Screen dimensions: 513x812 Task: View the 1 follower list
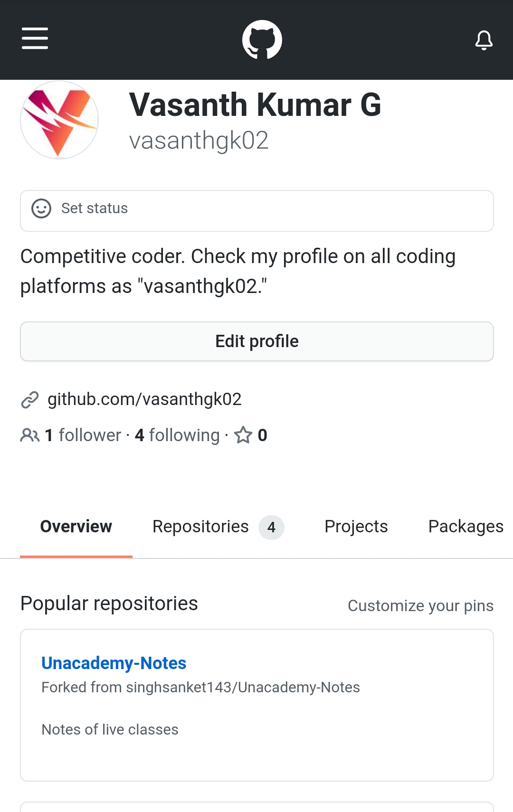[x=83, y=435]
